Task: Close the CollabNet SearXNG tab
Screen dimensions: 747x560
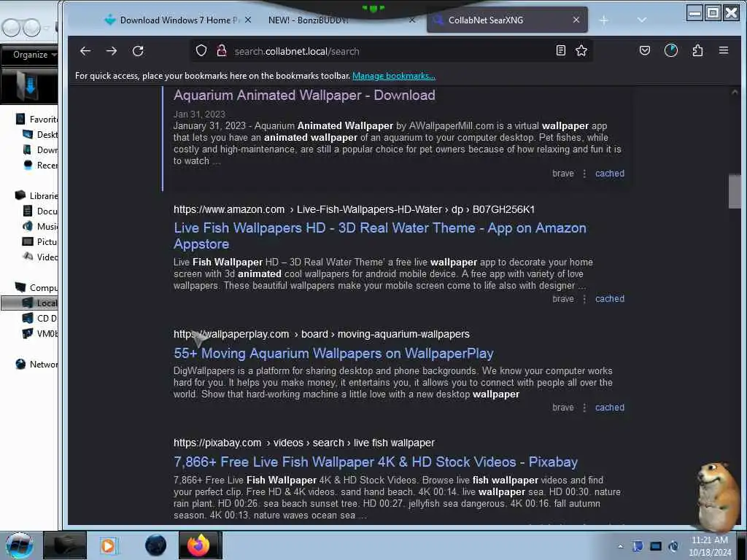Action: pos(576,20)
